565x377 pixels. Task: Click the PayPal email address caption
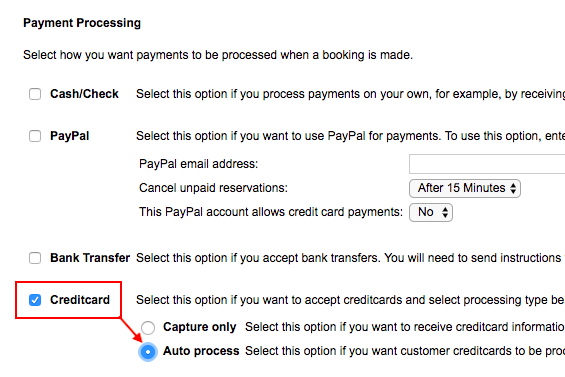[199, 164]
